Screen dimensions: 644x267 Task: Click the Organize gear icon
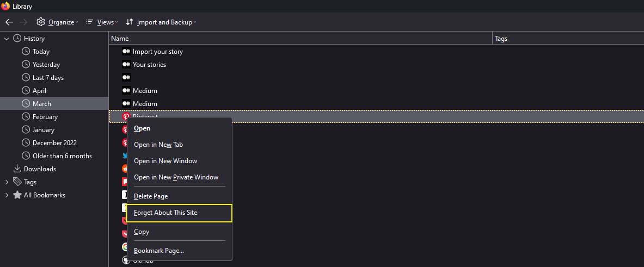[x=41, y=22]
